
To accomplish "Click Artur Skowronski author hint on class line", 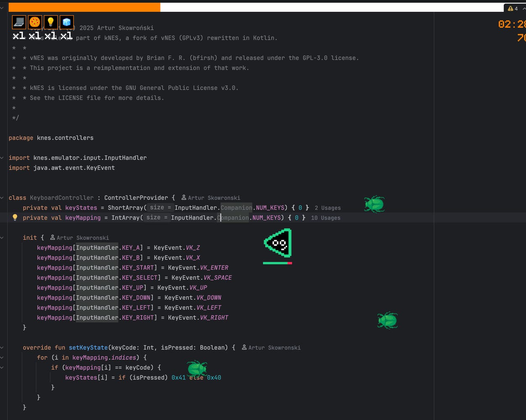I will click(x=214, y=198).
